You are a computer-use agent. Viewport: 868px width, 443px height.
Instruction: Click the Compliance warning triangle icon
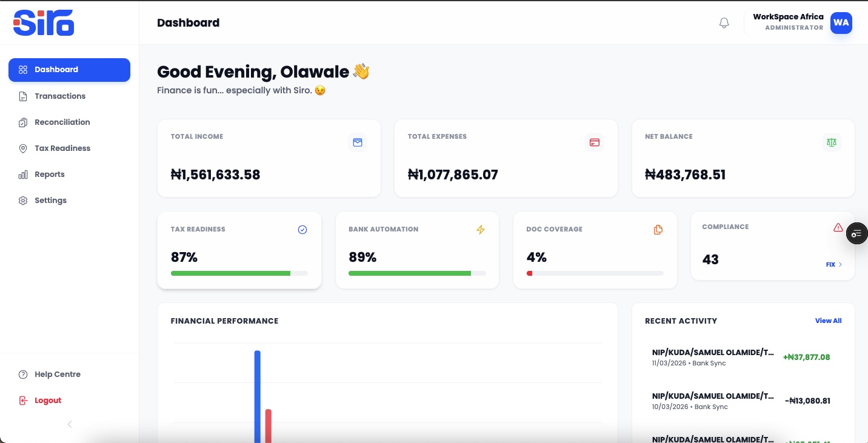coord(838,227)
